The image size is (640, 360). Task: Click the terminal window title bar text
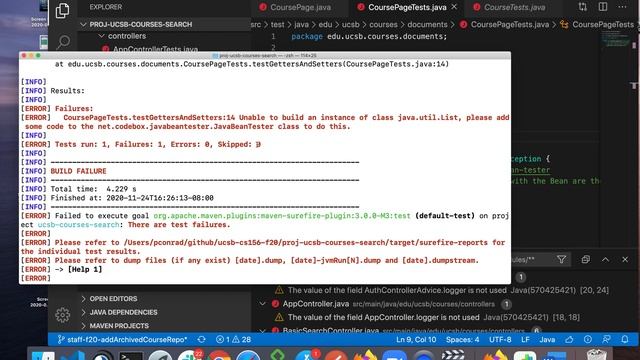pyautogui.click(x=268, y=56)
